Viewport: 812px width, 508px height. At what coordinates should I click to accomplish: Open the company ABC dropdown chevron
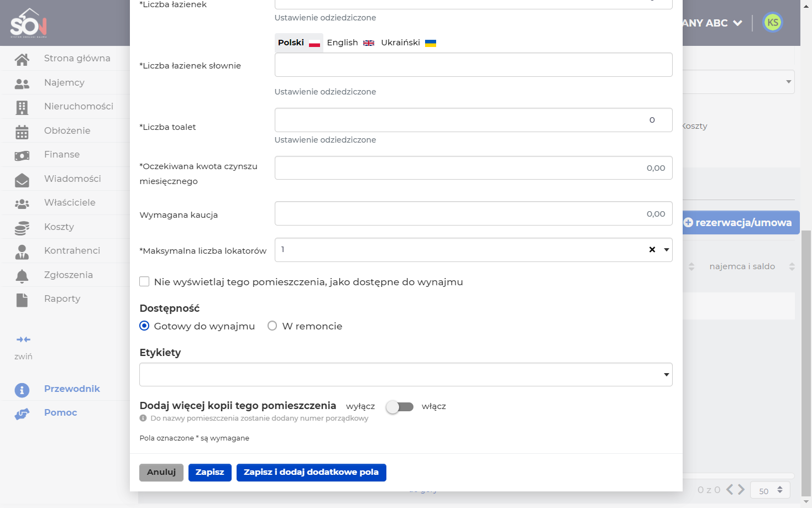coord(738,23)
